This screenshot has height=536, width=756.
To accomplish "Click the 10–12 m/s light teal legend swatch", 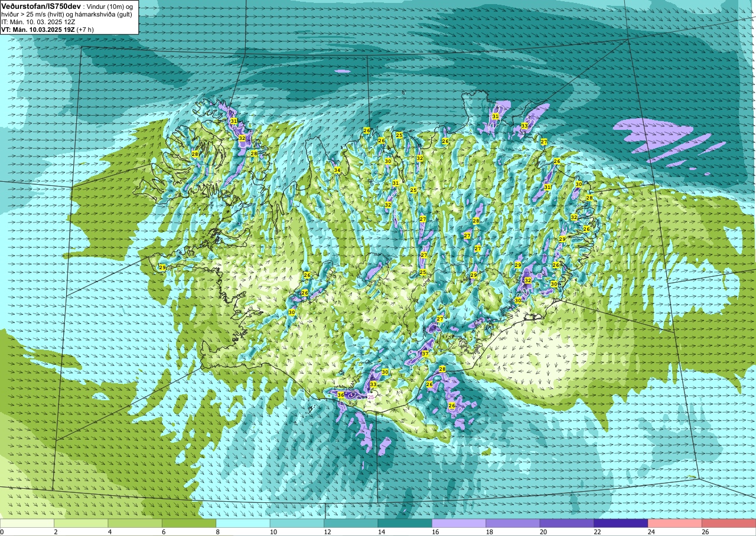I will 297,523.
